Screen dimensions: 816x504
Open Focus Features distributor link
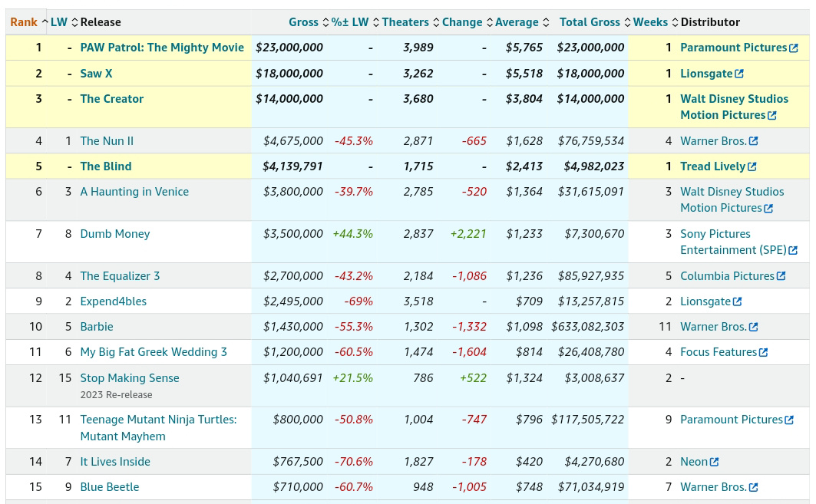[x=719, y=352]
